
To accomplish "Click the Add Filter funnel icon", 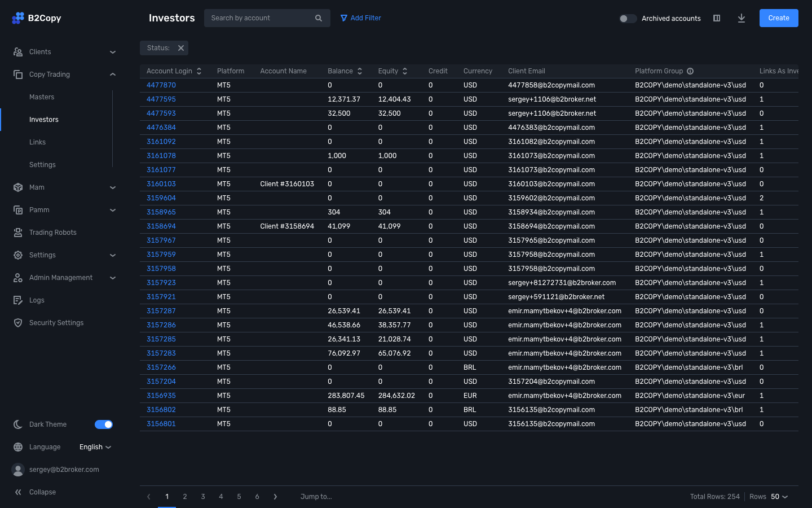I will (x=344, y=18).
